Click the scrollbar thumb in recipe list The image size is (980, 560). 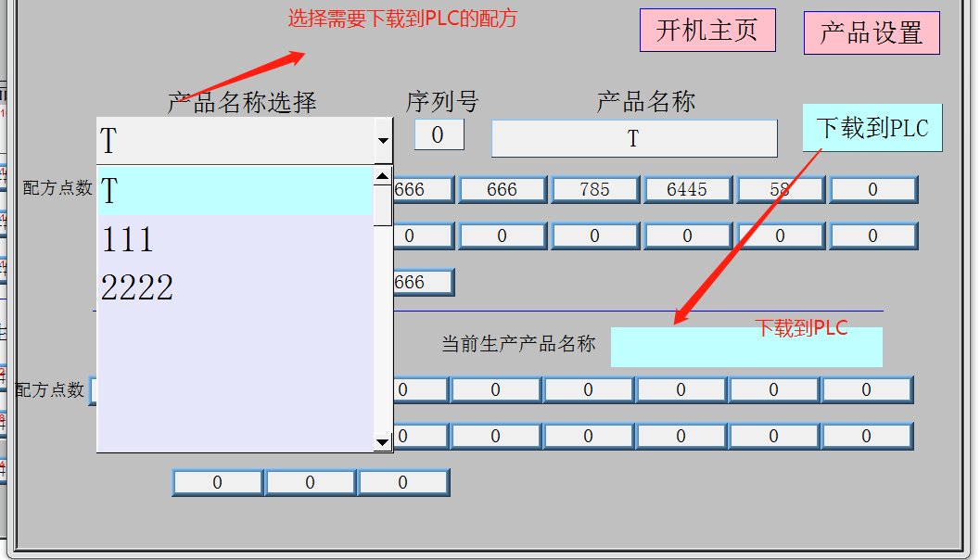pos(382,205)
